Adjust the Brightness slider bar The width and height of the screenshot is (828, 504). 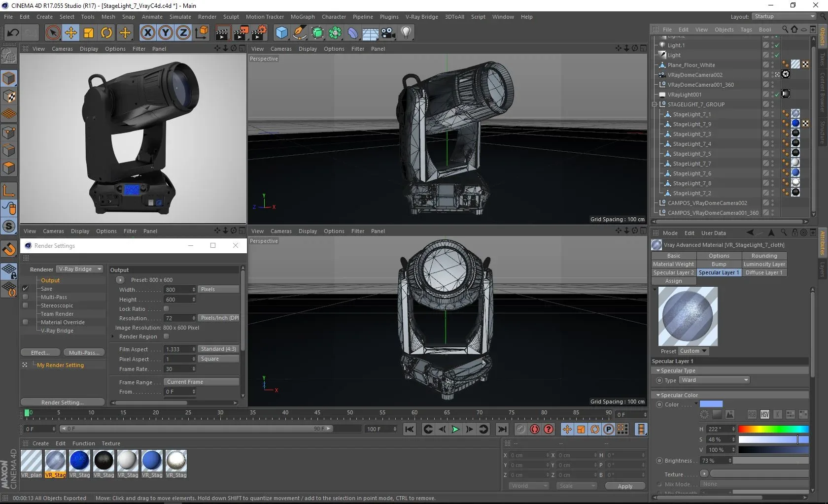(x=771, y=461)
